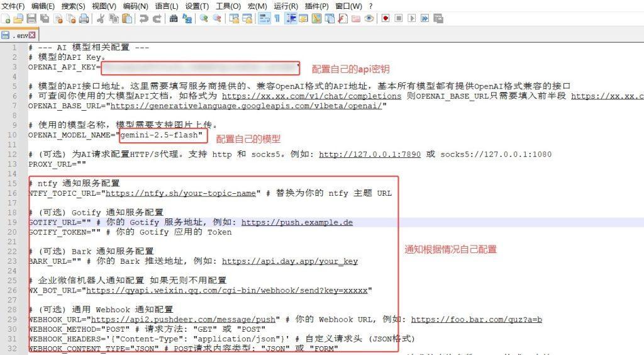
Task: Create a new file with the New icon
Action: [x=6, y=18]
